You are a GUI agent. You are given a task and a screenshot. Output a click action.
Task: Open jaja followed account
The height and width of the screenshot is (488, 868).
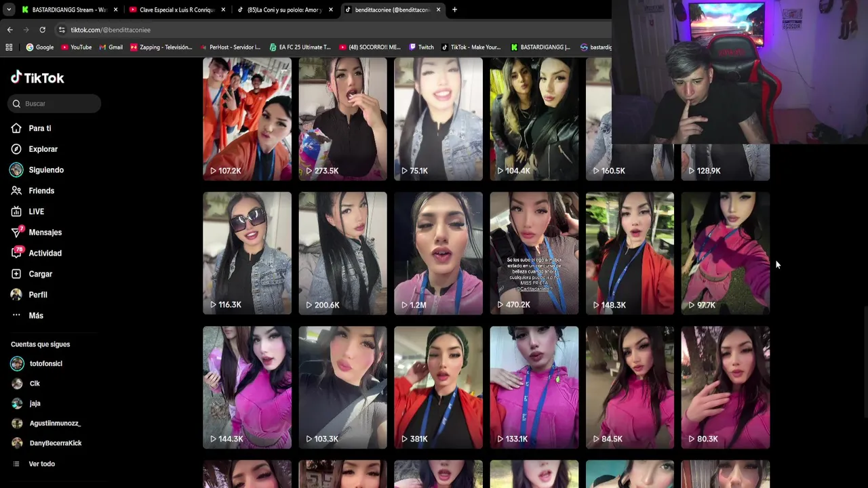point(26,403)
